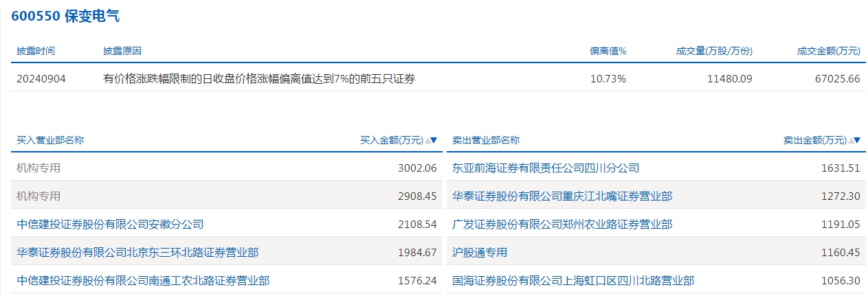Screen dimensions: 868x296
Task: Click the 卖出营业部名称 column header
Action: point(486,140)
